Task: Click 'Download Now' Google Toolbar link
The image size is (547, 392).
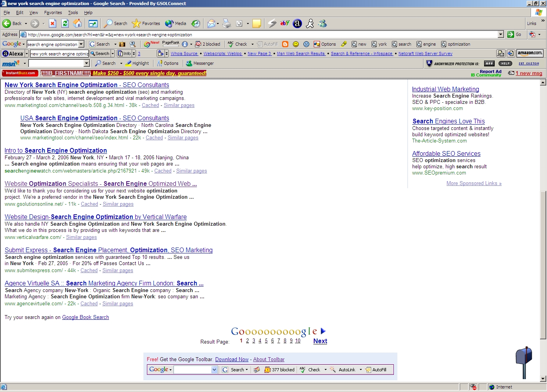Action: pos(232,359)
